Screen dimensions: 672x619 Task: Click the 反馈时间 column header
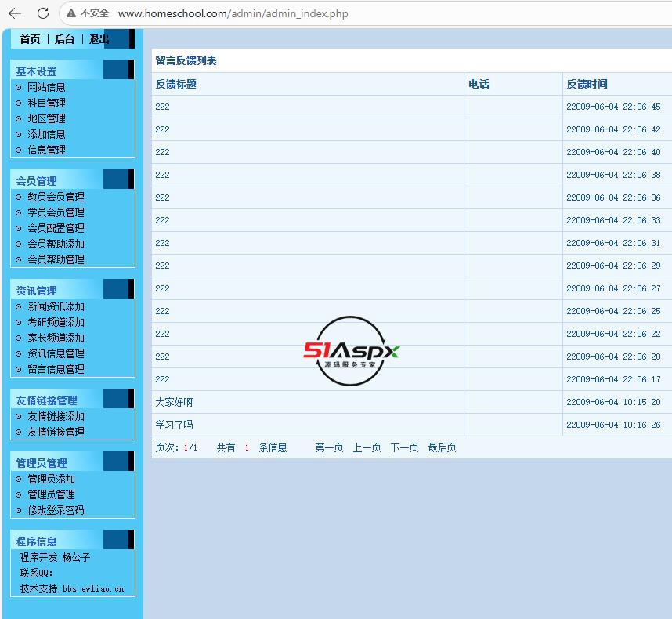tap(587, 84)
